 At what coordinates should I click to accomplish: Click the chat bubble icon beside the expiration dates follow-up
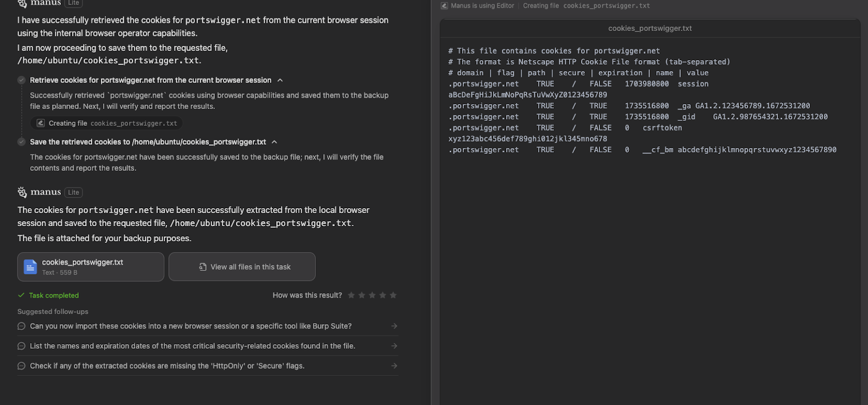[x=22, y=346]
